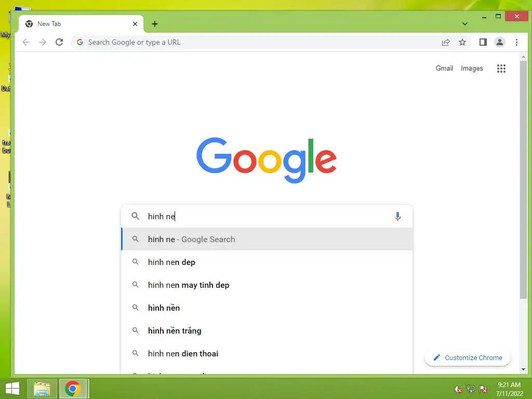
Task: Share this page icon in address bar
Action: point(445,43)
